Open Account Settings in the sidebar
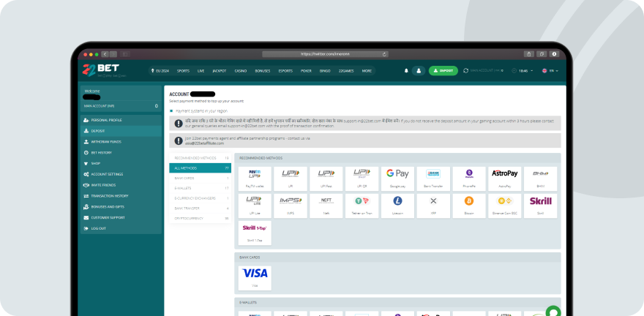 121,174
